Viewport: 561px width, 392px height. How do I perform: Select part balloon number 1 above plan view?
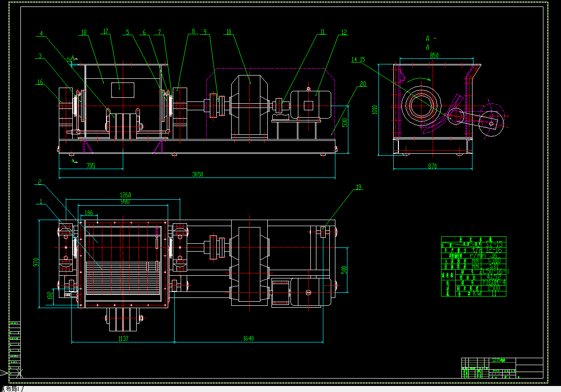(41, 201)
